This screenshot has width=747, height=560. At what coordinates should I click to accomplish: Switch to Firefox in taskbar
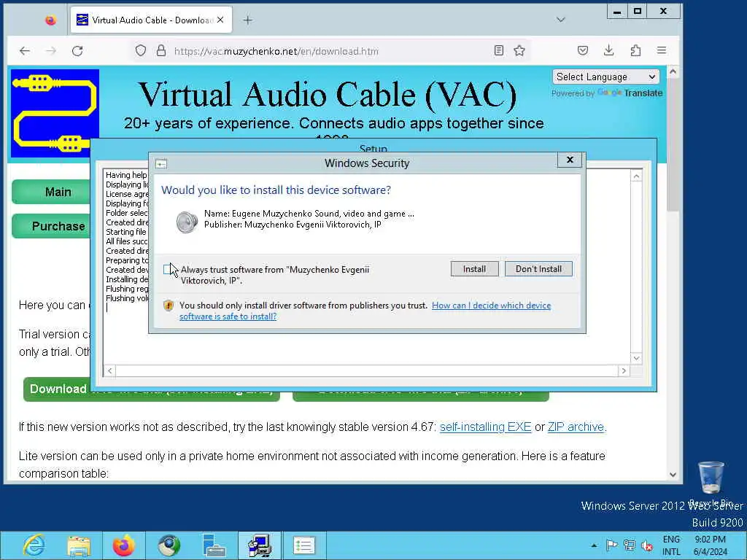pyautogui.click(x=124, y=545)
